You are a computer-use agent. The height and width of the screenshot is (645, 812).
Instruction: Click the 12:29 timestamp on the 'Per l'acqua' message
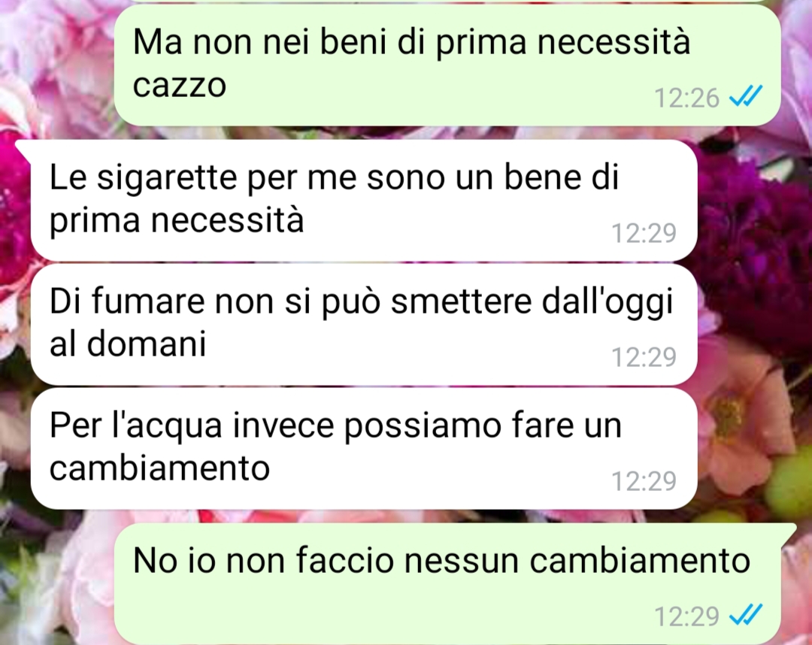pos(644,481)
